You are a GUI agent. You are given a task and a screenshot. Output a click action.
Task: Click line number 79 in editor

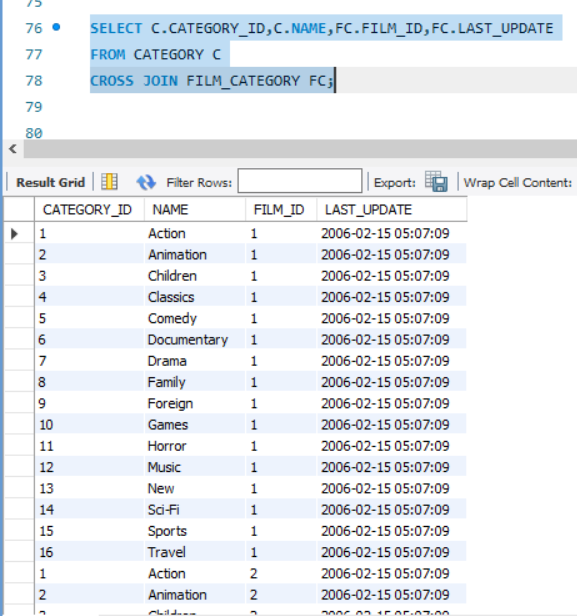(34, 107)
